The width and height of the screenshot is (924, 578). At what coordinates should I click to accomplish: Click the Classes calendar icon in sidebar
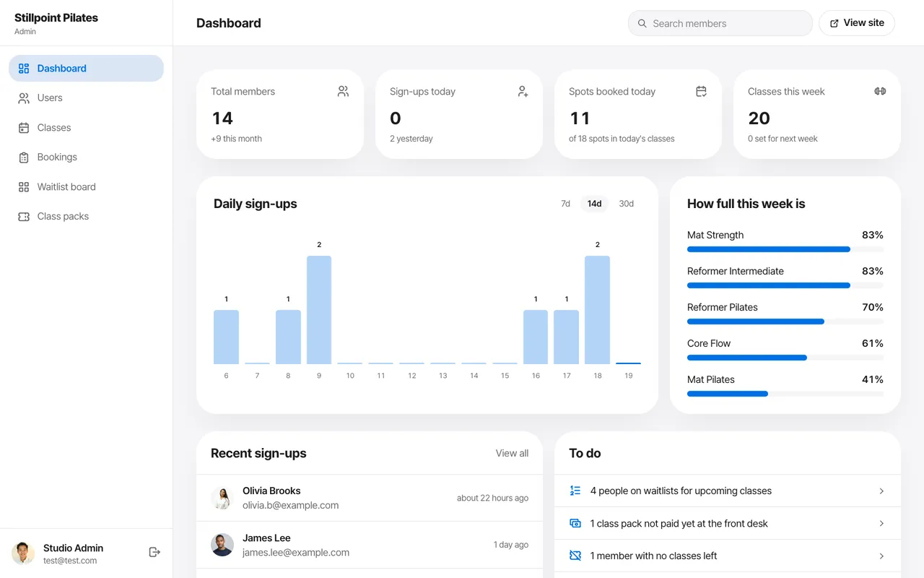pyautogui.click(x=24, y=128)
